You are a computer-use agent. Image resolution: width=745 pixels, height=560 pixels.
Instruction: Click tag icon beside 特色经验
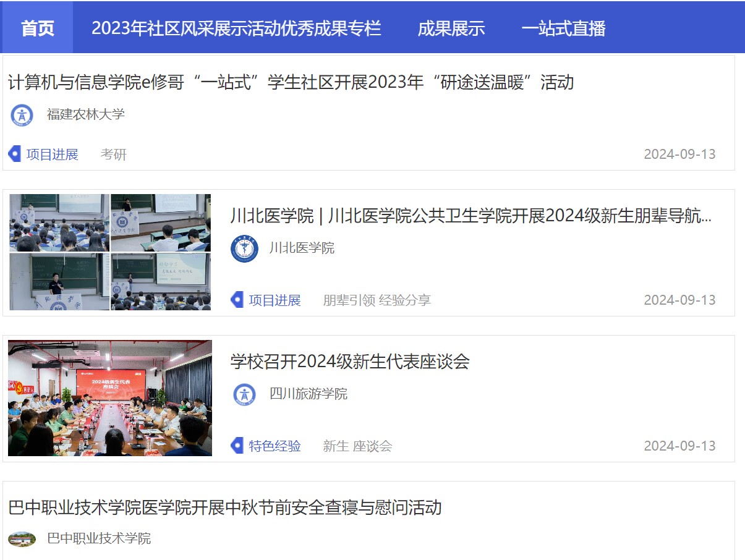click(237, 446)
